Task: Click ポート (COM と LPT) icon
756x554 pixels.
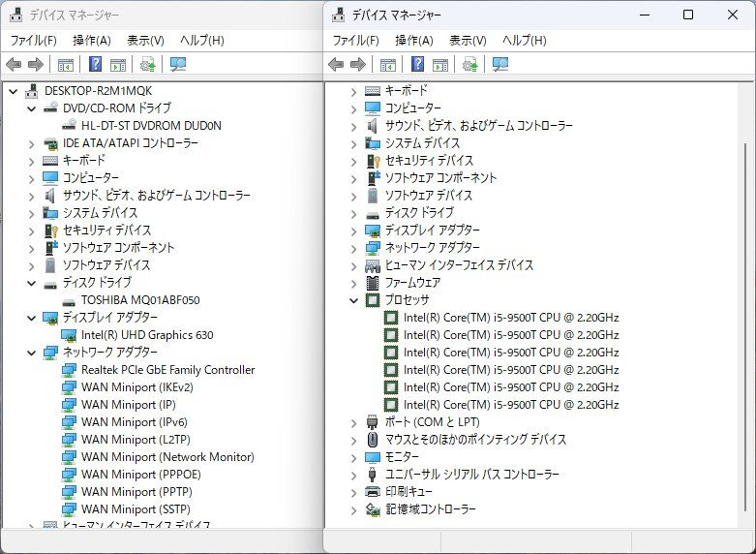Action: pos(372,421)
